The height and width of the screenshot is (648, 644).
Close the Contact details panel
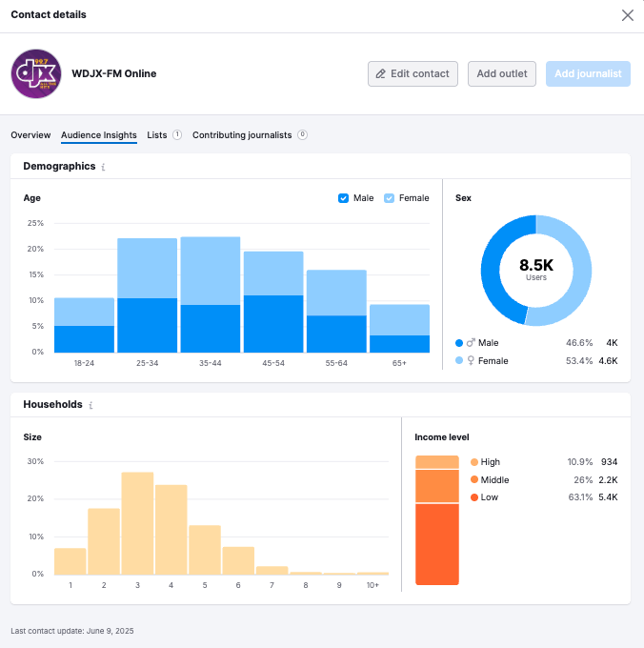pos(627,15)
